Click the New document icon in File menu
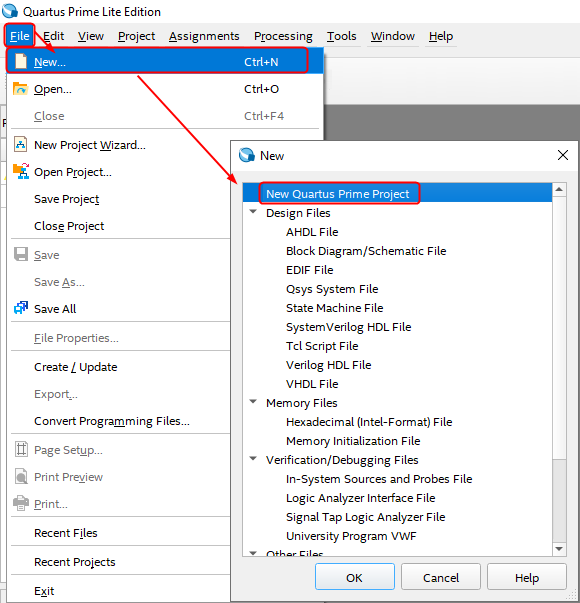The width and height of the screenshot is (580, 603). pyautogui.click(x=20, y=61)
